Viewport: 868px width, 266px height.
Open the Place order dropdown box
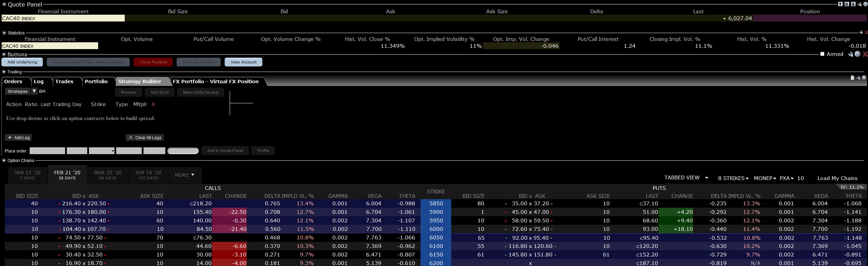102,151
